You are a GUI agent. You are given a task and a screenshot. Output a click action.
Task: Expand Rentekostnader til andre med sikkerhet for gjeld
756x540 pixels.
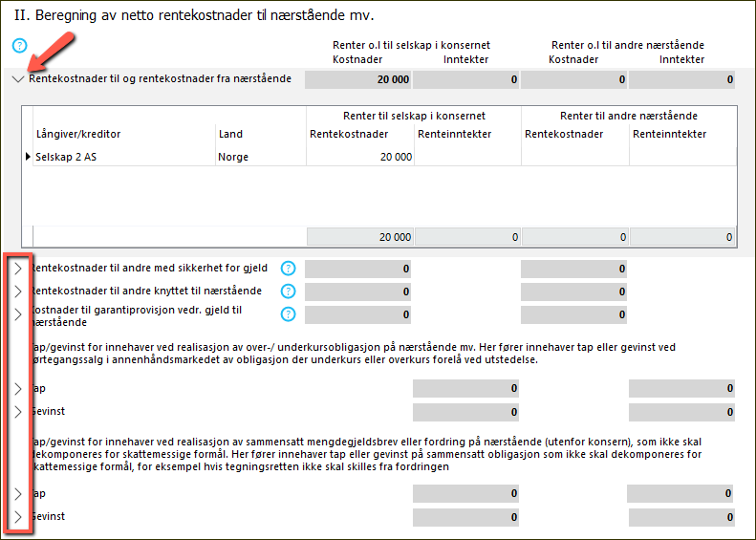tap(18, 269)
